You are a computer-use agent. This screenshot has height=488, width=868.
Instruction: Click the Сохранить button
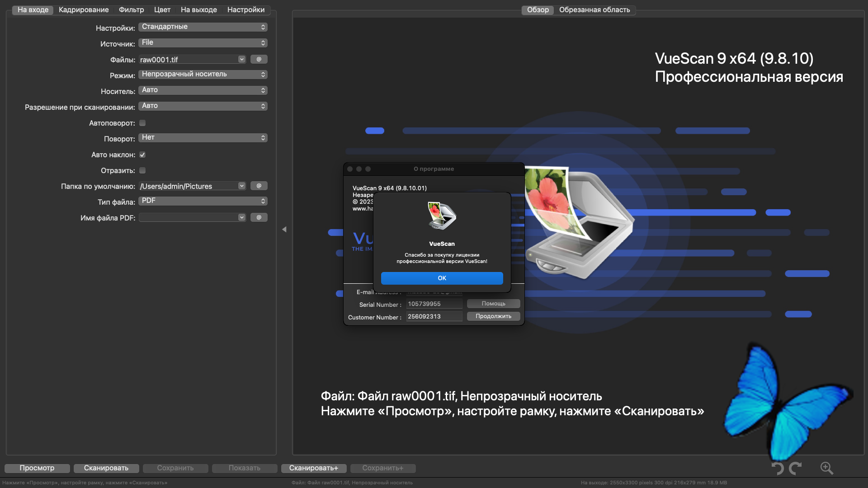point(175,469)
